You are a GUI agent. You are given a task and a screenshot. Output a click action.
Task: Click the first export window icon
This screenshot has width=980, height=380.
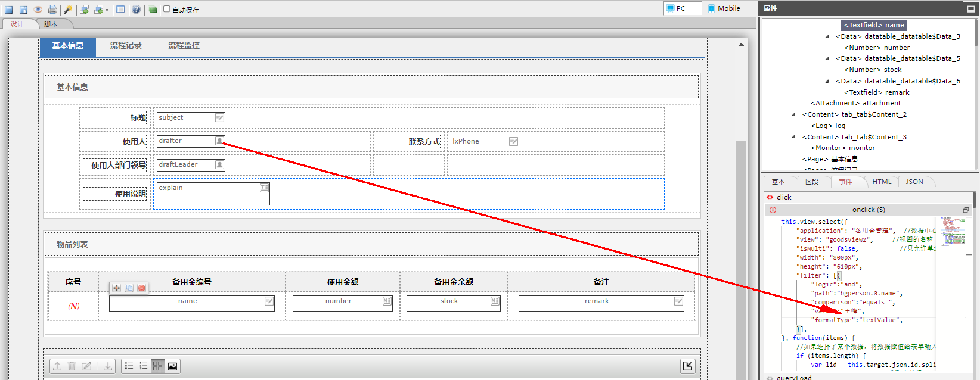(x=84, y=9)
